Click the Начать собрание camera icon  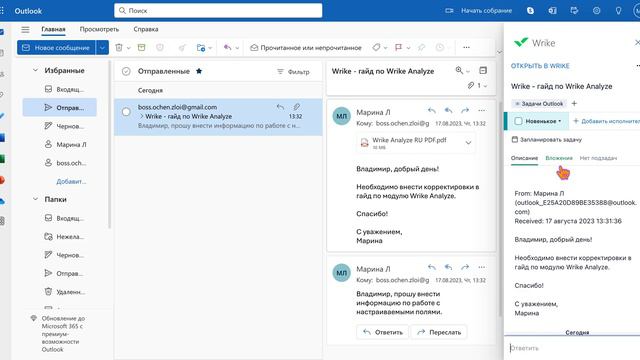pos(449,11)
